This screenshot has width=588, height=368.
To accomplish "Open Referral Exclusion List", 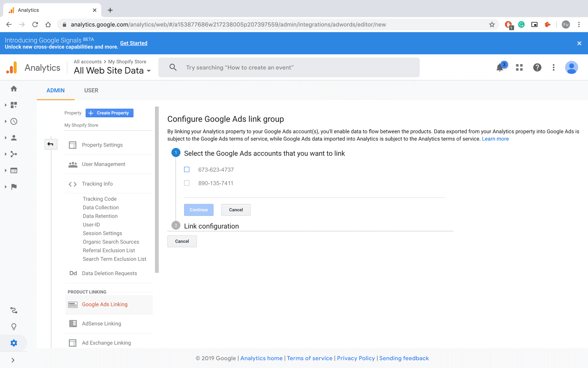I will 109,250.
